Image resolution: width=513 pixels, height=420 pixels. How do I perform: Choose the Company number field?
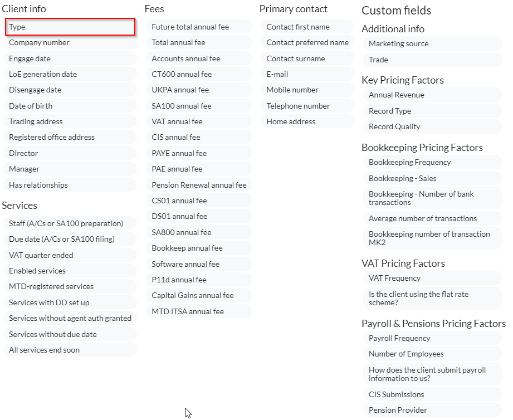pos(70,42)
